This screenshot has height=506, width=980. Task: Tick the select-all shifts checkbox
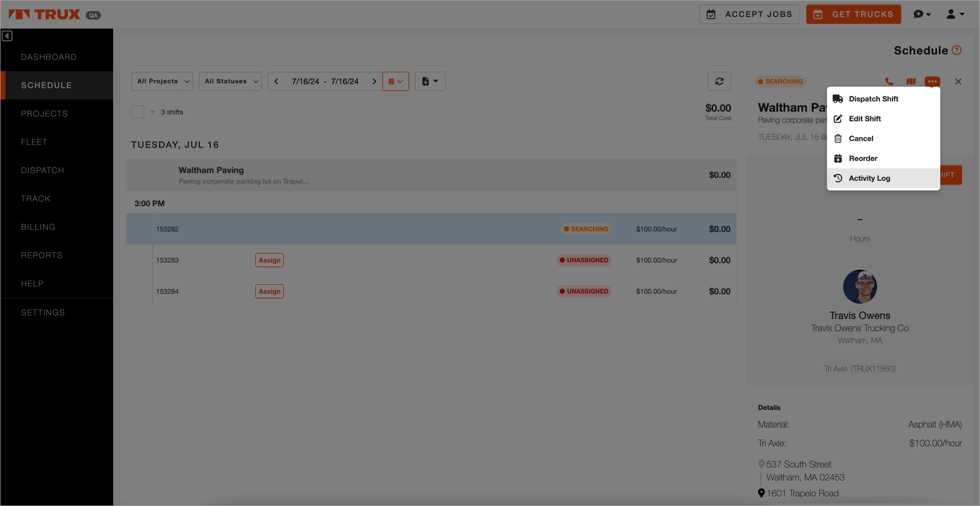(x=138, y=112)
